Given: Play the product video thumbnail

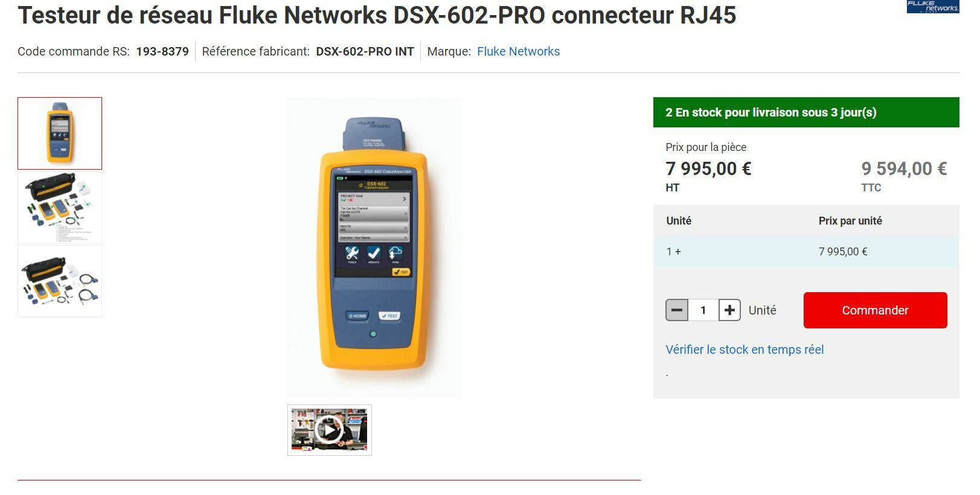Looking at the screenshot, I should coord(330,430).
